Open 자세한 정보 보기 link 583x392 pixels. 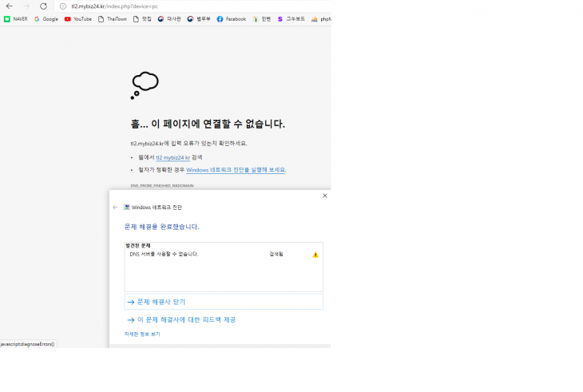[x=142, y=334]
